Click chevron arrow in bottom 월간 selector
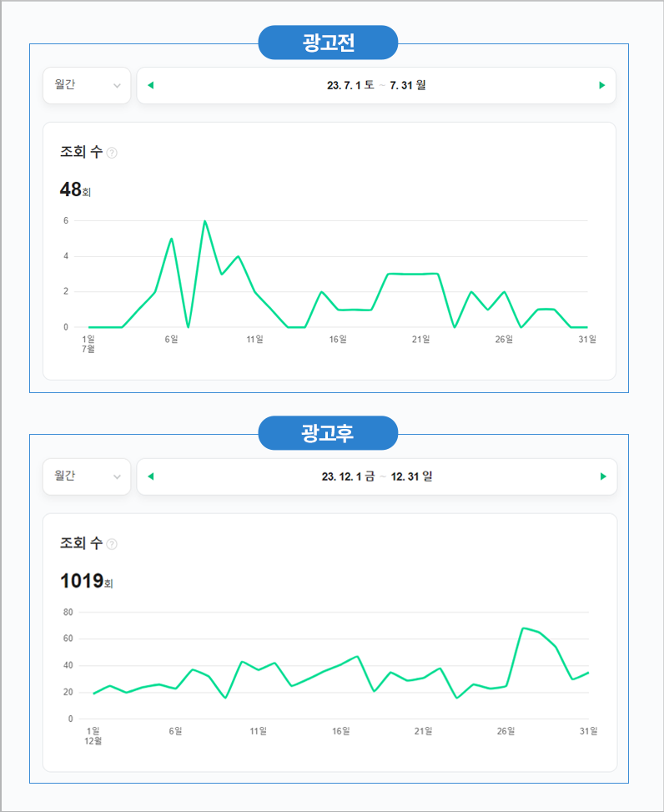 [117, 477]
